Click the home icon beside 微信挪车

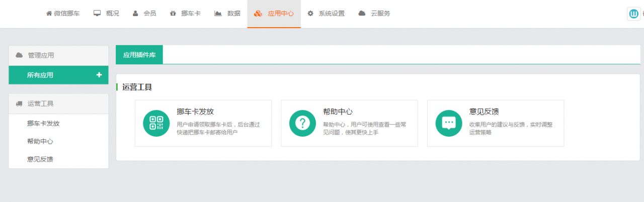click(x=49, y=14)
